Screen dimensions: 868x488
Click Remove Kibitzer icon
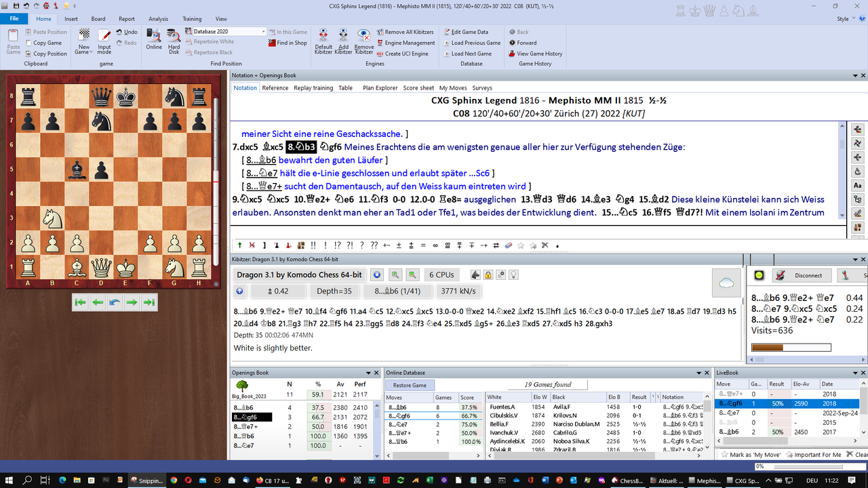pyautogui.click(x=364, y=41)
